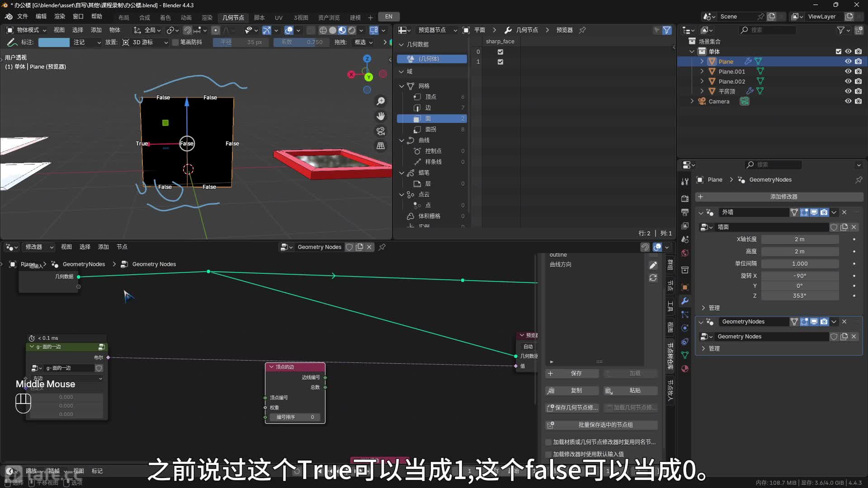
Task: Click the outliner filter funnel icon
Action: pos(840,30)
